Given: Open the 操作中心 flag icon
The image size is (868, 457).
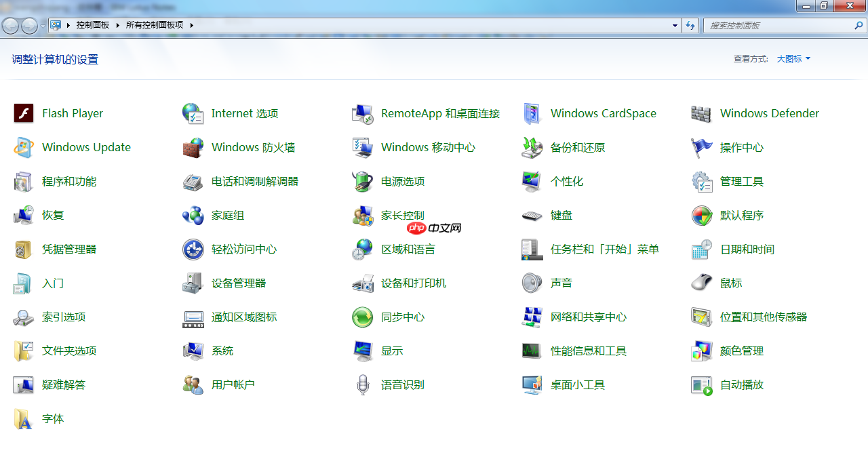Looking at the screenshot, I should click(702, 147).
